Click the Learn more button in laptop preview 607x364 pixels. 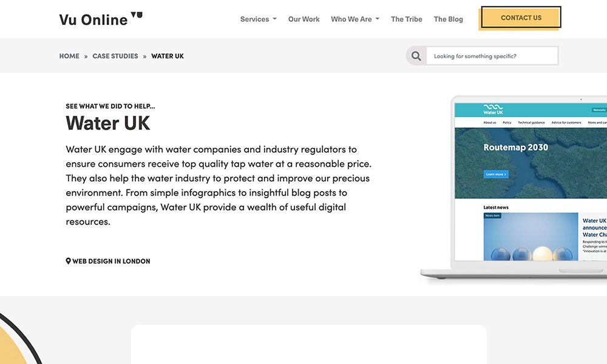coord(496,174)
